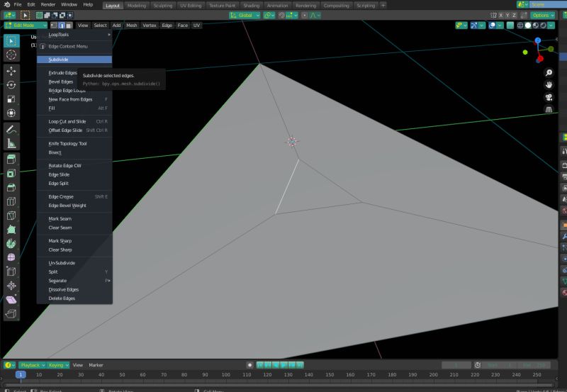
Task: Open timeline Marker menu
Action: coord(96,365)
